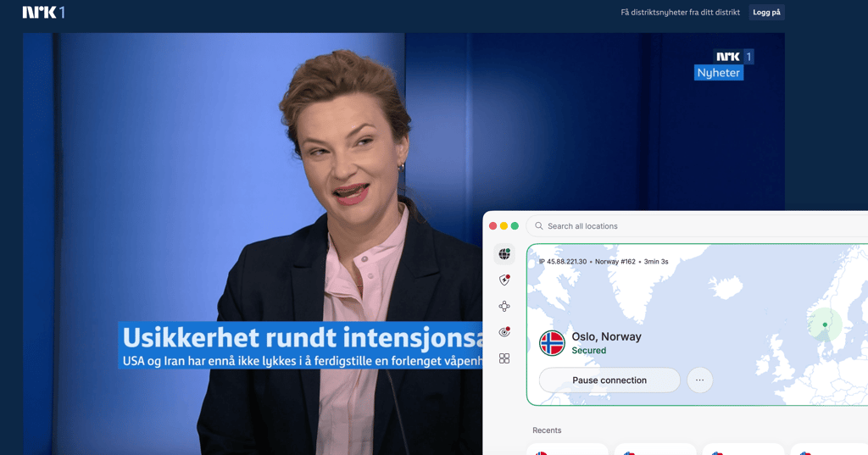Click the "Recents" heading in NordVPN
The width and height of the screenshot is (868, 455).
tap(547, 430)
